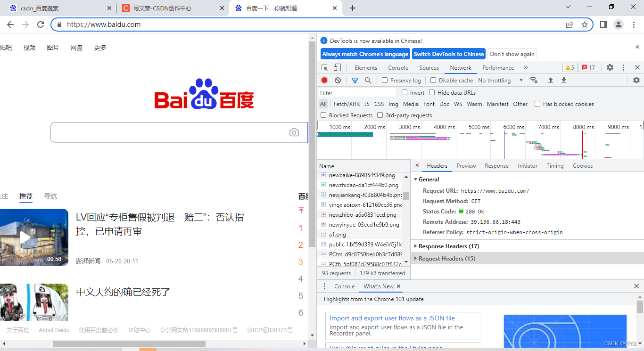Go back in Chrome browser
Screen dimensions: 644x351
pyautogui.click(x=10, y=24)
